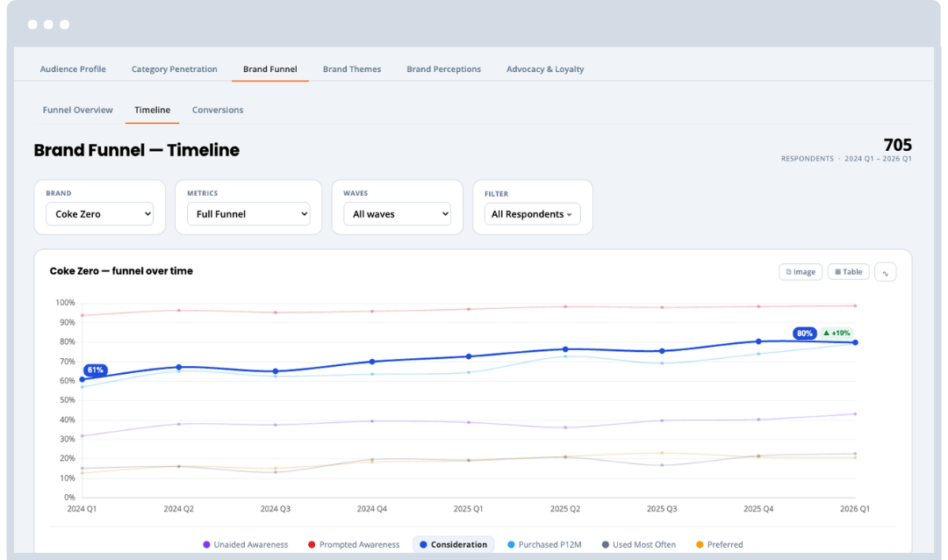Image resolution: width=948 pixels, height=560 pixels.
Task: Select the Brand Funnel tab
Action: (x=270, y=69)
